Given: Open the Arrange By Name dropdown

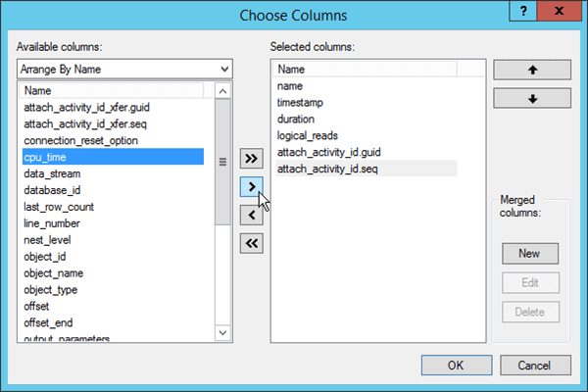Looking at the screenshot, I should tap(124, 69).
